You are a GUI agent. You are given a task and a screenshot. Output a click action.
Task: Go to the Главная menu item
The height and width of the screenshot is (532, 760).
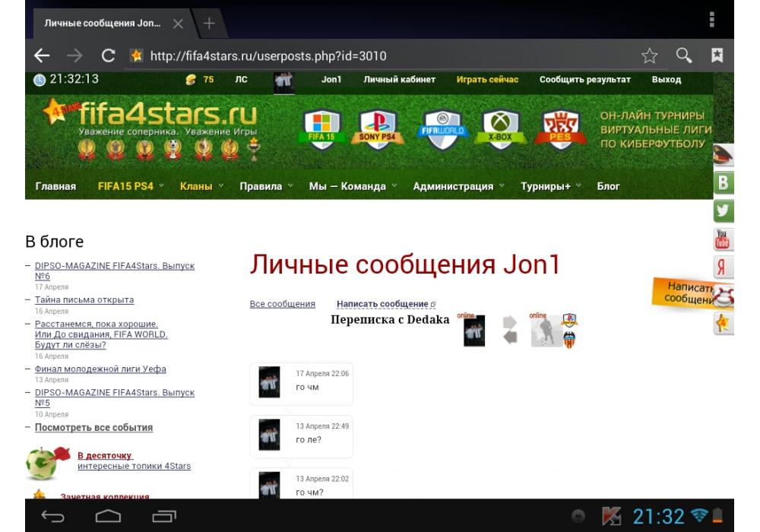pyautogui.click(x=55, y=186)
